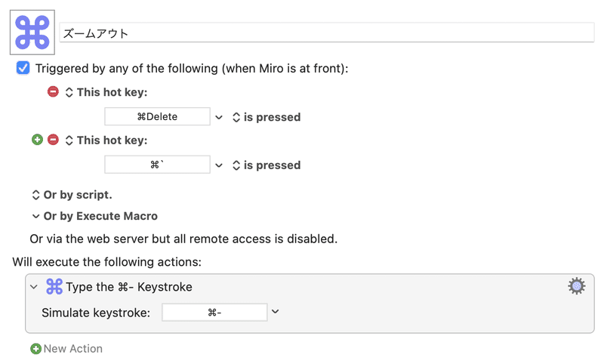Screen dimensions: 604x364
Task: Add a new trigger with the green plus
Action: [37, 140]
